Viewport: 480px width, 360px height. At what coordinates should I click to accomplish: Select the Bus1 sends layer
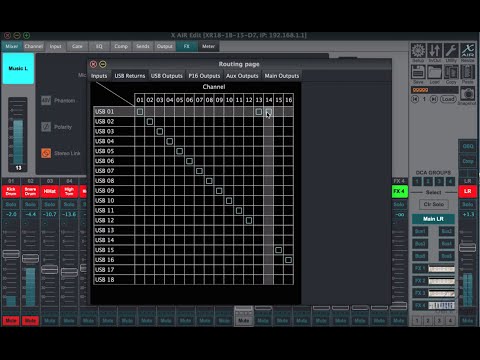pos(420,231)
